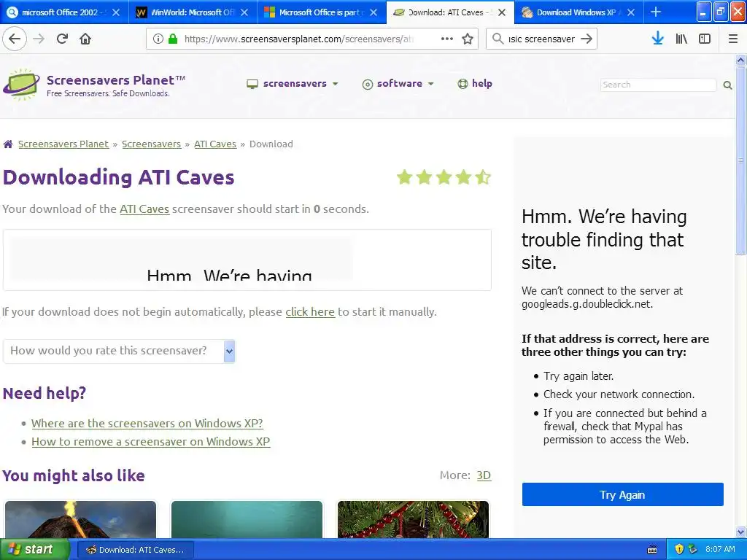Switch to microsoft Office 2002 tab
The width and height of the screenshot is (747, 560).
click(x=64, y=12)
